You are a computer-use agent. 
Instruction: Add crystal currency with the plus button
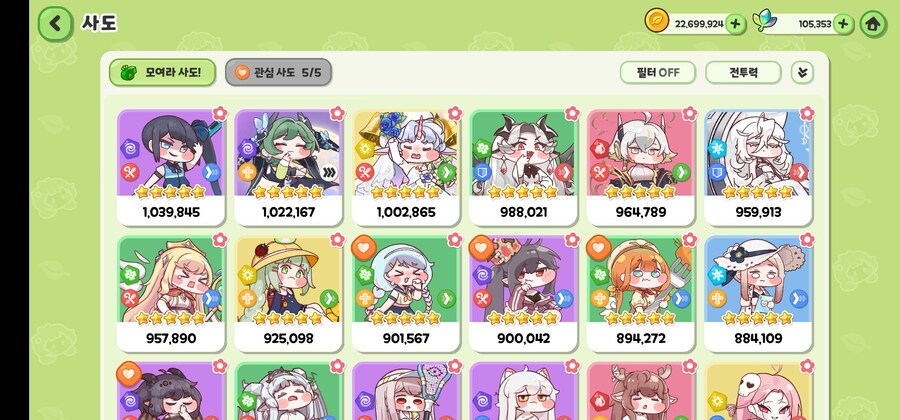pos(843,24)
